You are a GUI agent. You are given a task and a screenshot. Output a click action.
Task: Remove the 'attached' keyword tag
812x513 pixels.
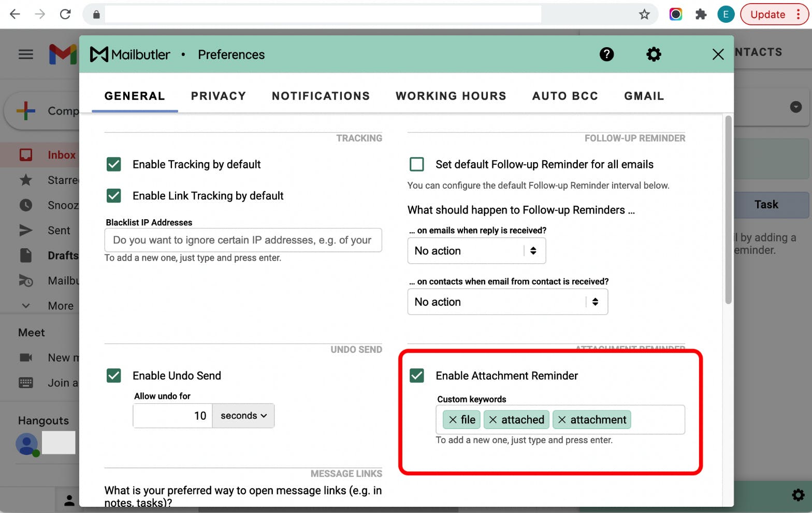point(493,420)
